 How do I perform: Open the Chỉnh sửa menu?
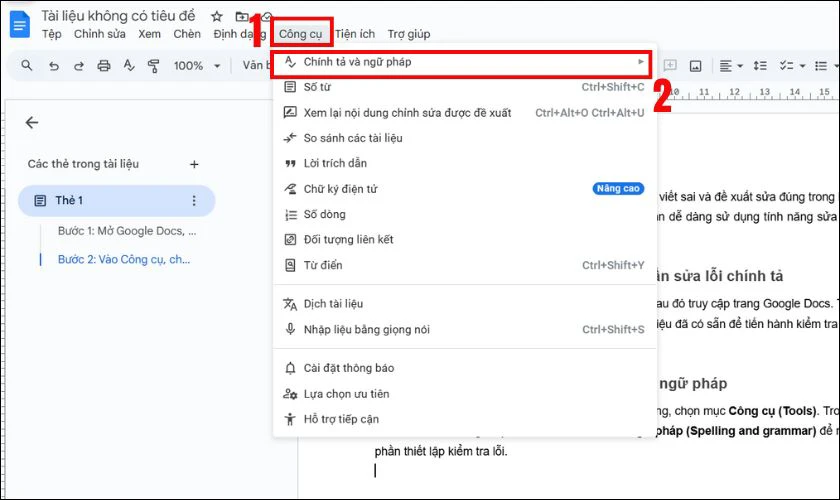(100, 34)
